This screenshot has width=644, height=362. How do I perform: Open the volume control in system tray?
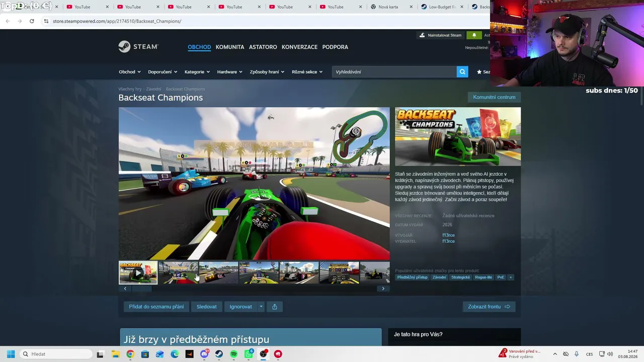[610, 354]
